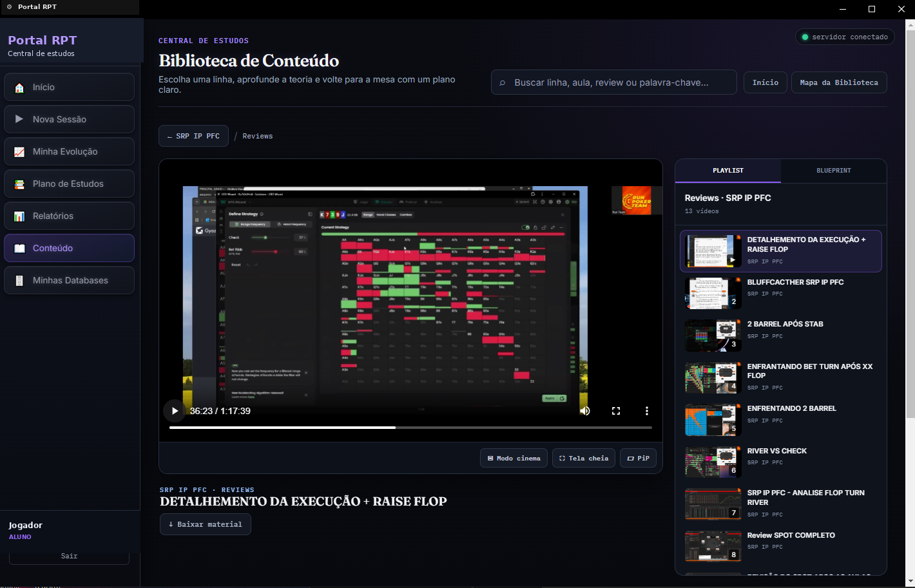Enable Modo cinema

pyautogui.click(x=514, y=458)
